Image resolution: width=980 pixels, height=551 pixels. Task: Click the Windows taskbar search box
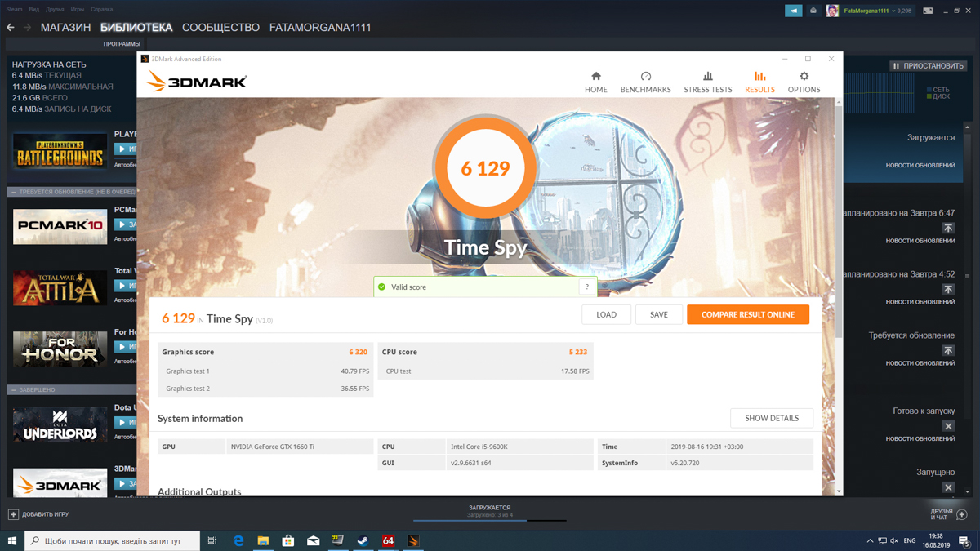tap(112, 540)
